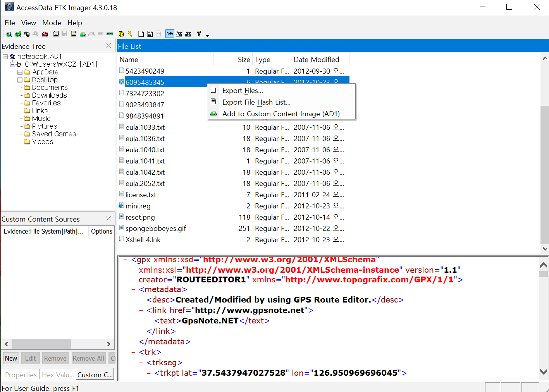The height and width of the screenshot is (392, 549).
Task: Click the notebook.AD1 evidence root icon
Action: coord(12,57)
